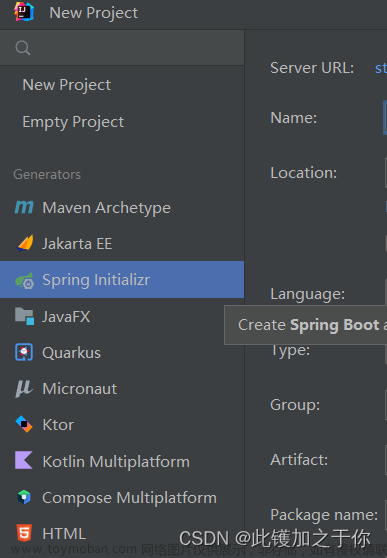Choose the Maven Archetype generator label
Screen dimensions: 387x558
click(106, 208)
